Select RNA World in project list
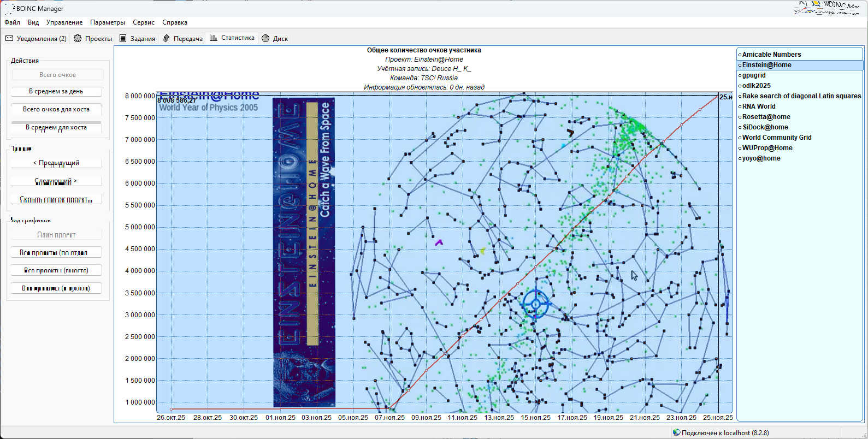The height and width of the screenshot is (439, 868). pos(800,106)
